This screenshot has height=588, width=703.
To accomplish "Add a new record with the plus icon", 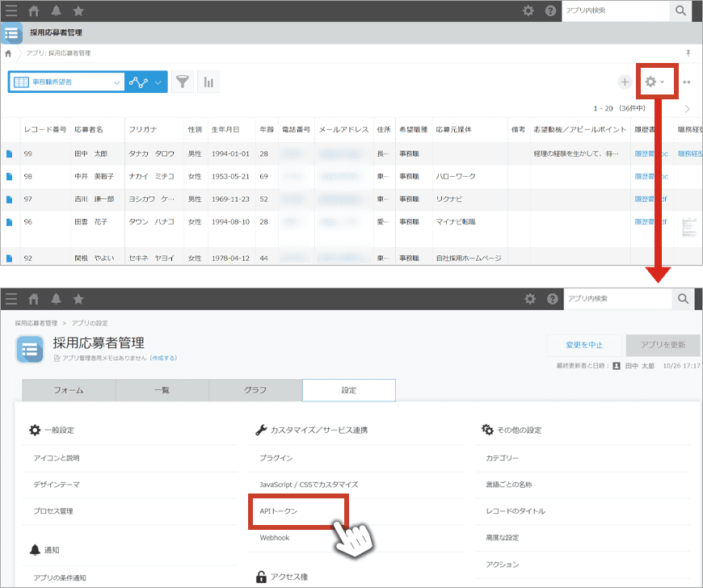I will [625, 82].
